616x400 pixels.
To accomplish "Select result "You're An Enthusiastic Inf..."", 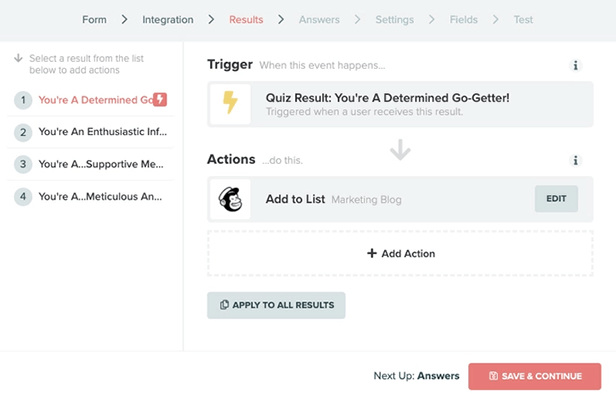I will (x=103, y=132).
